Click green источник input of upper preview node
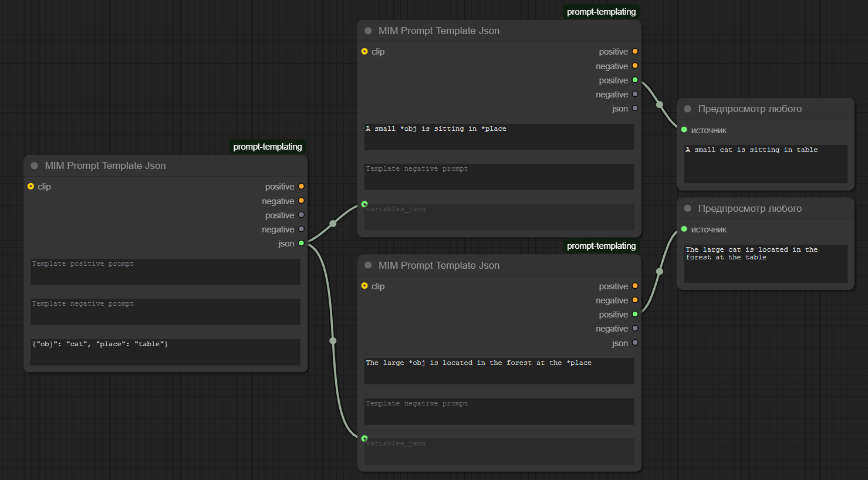 [684, 130]
